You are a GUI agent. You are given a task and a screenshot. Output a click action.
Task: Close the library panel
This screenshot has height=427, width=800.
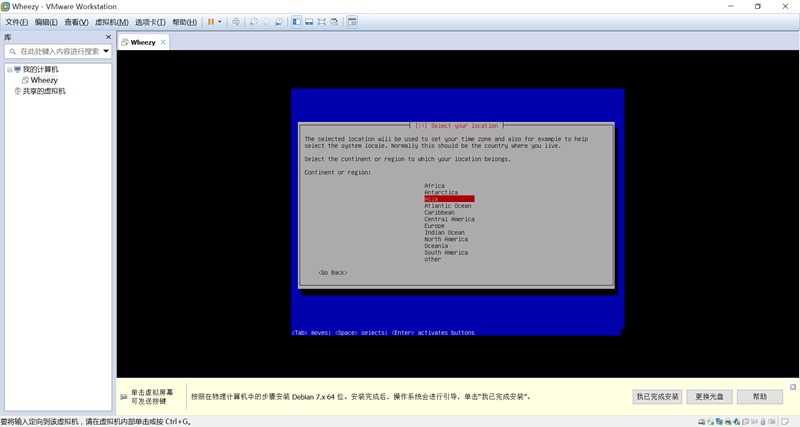pos(108,37)
